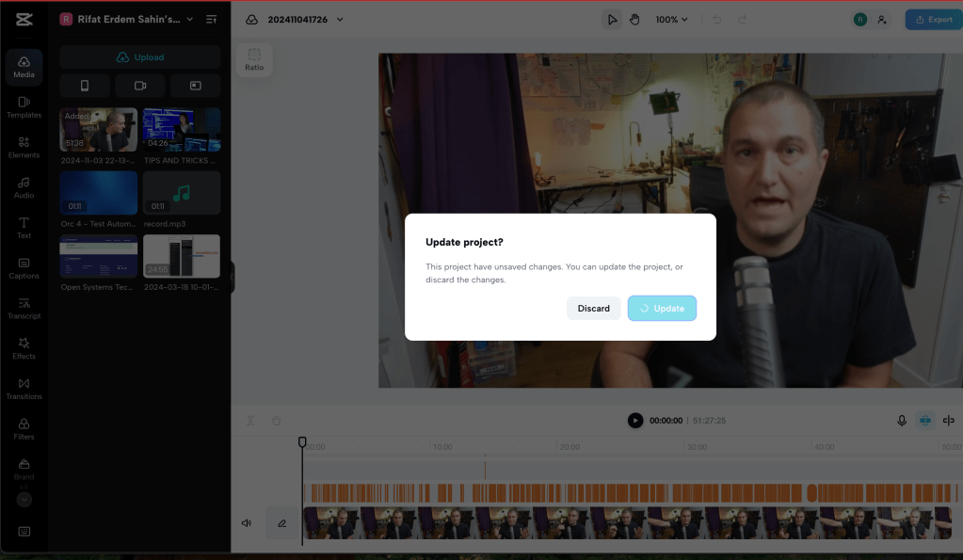The height and width of the screenshot is (560, 963).
Task: Click the track edit pencil icon
Action: pyautogui.click(x=281, y=523)
